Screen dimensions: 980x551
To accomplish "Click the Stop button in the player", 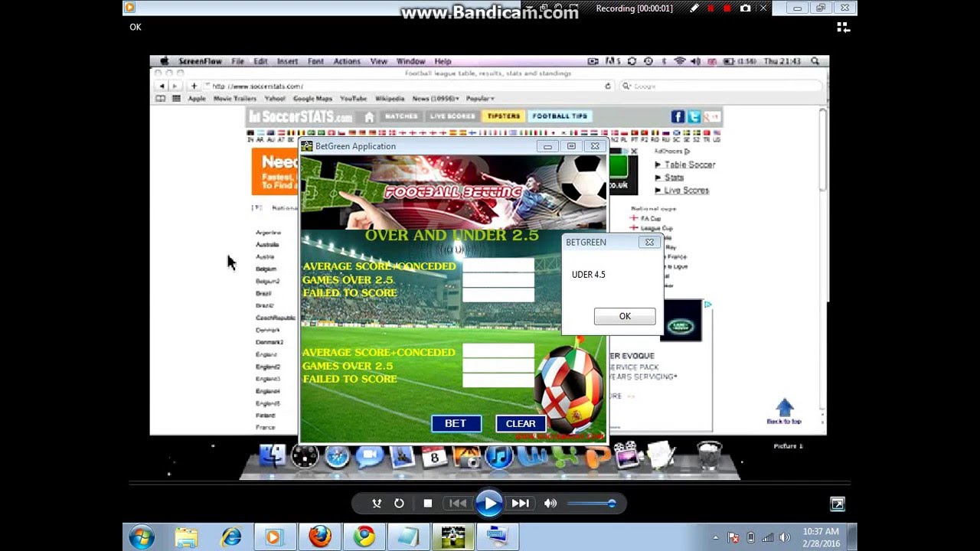I will click(428, 503).
